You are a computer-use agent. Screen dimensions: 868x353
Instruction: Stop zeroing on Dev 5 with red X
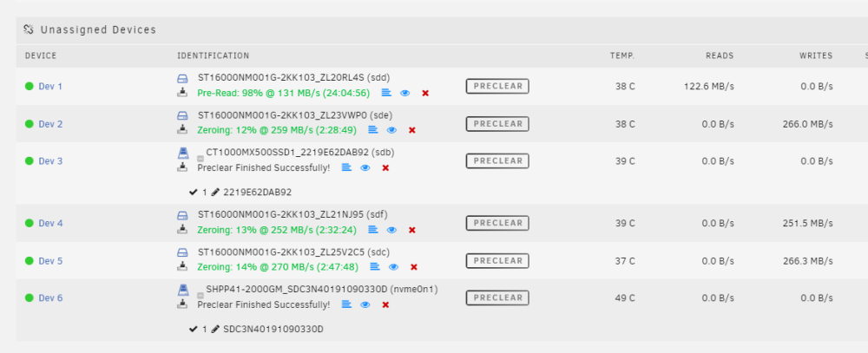tap(413, 266)
